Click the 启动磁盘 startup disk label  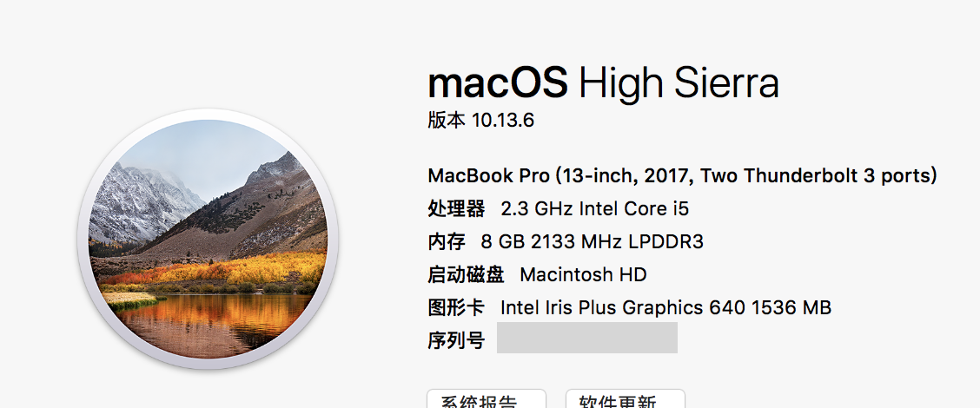click(466, 274)
